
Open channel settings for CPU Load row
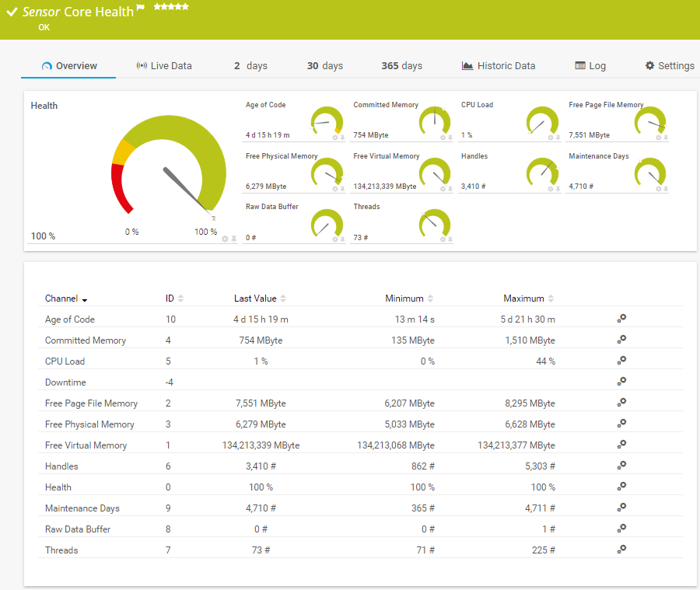pos(621,360)
